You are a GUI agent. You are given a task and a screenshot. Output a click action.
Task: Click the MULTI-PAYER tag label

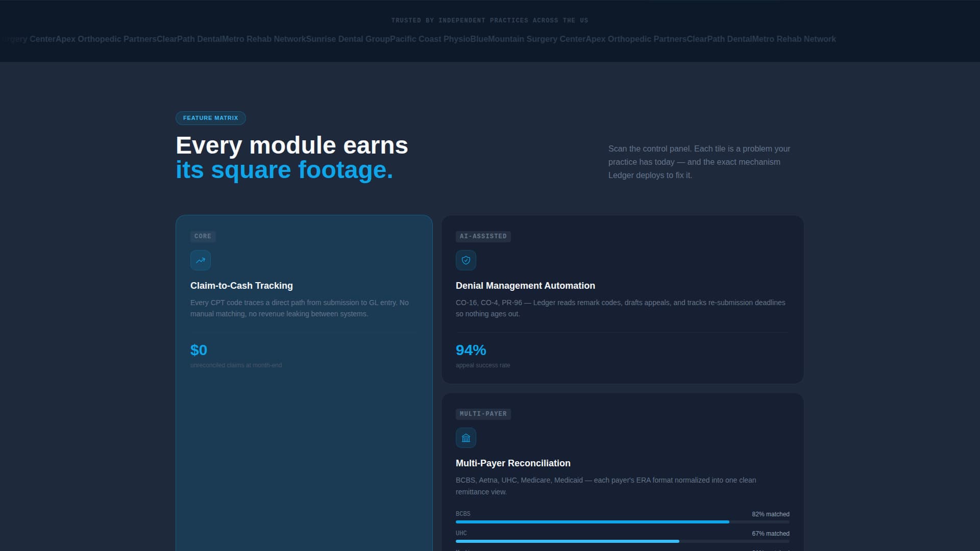point(483,414)
